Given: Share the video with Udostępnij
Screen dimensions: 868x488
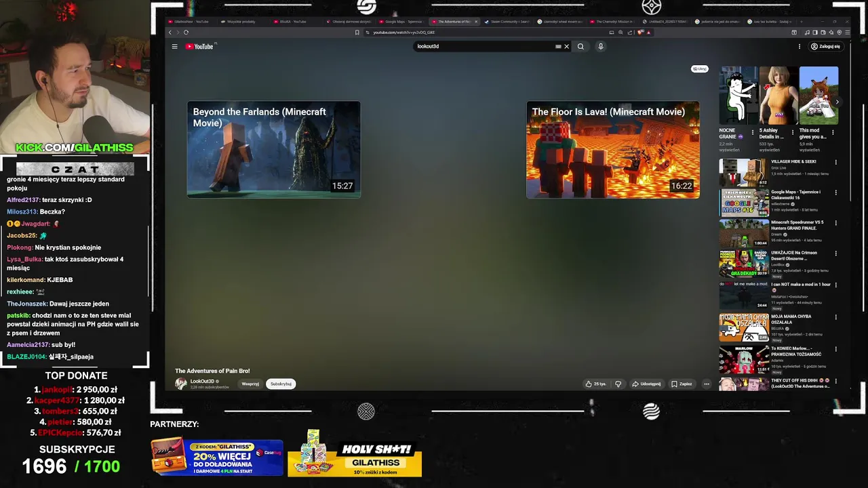Looking at the screenshot, I should pyautogui.click(x=646, y=384).
